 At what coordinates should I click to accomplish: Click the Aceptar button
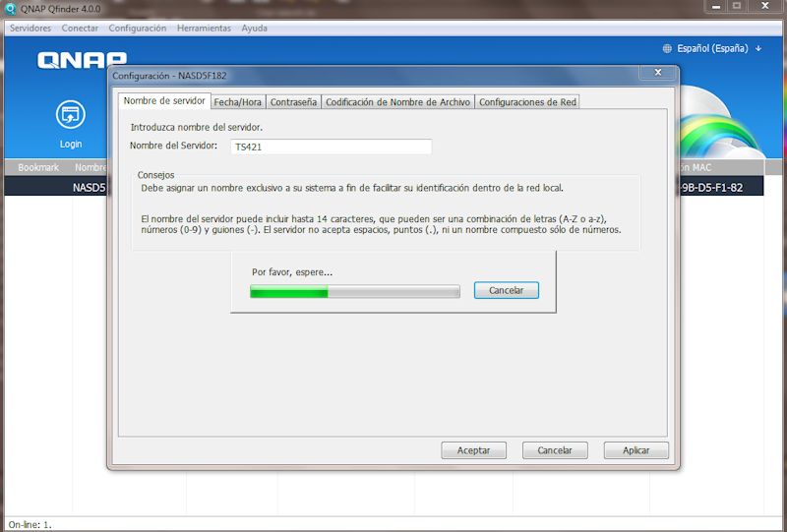(x=474, y=450)
